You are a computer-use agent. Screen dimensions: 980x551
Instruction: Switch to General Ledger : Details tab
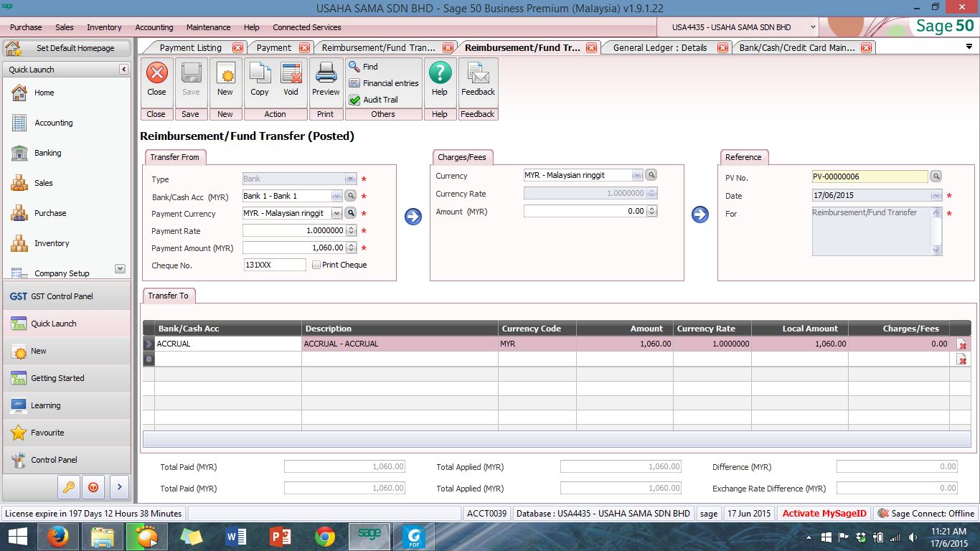point(660,47)
